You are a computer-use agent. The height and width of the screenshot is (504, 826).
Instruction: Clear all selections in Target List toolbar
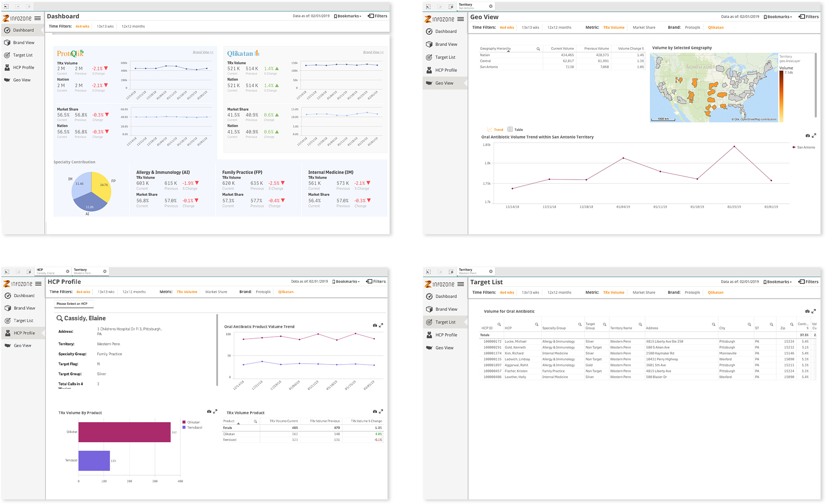click(x=451, y=272)
